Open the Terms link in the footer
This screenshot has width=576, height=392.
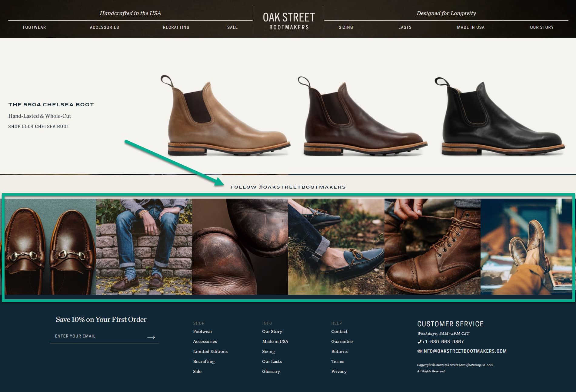click(338, 361)
